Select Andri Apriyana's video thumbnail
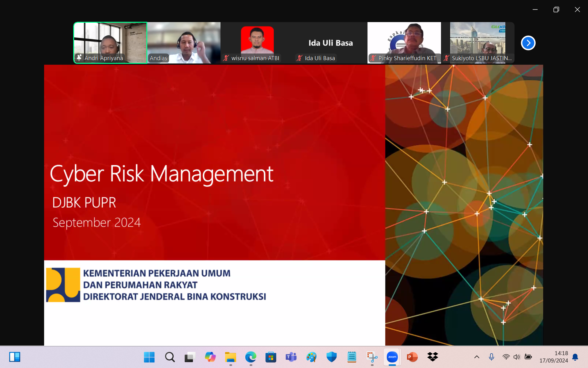The image size is (588, 368). (x=110, y=43)
